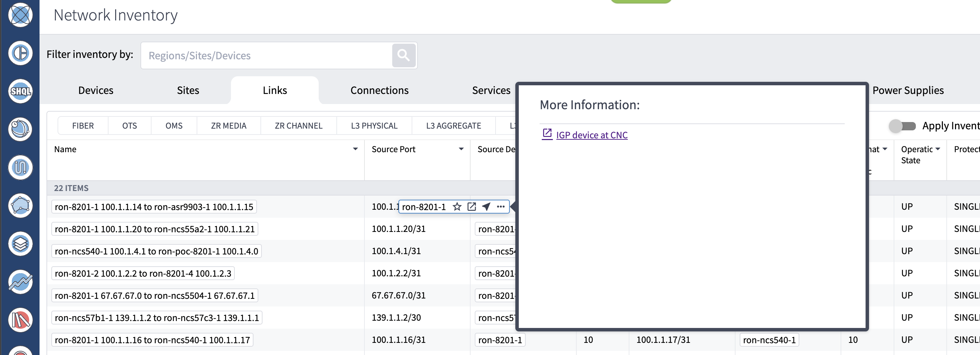Image resolution: width=980 pixels, height=355 pixels.
Task: Click the ron-ncs540-1 destination device chip
Action: coord(769,340)
